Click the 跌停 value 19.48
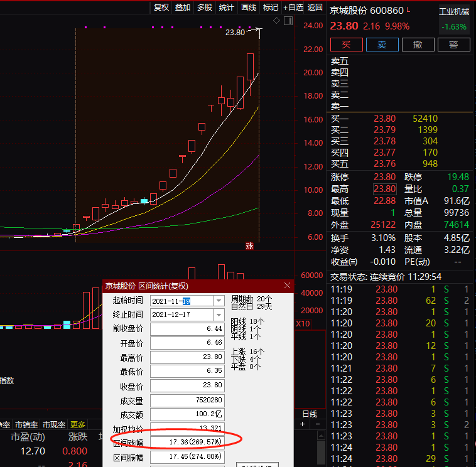 [x=458, y=177]
